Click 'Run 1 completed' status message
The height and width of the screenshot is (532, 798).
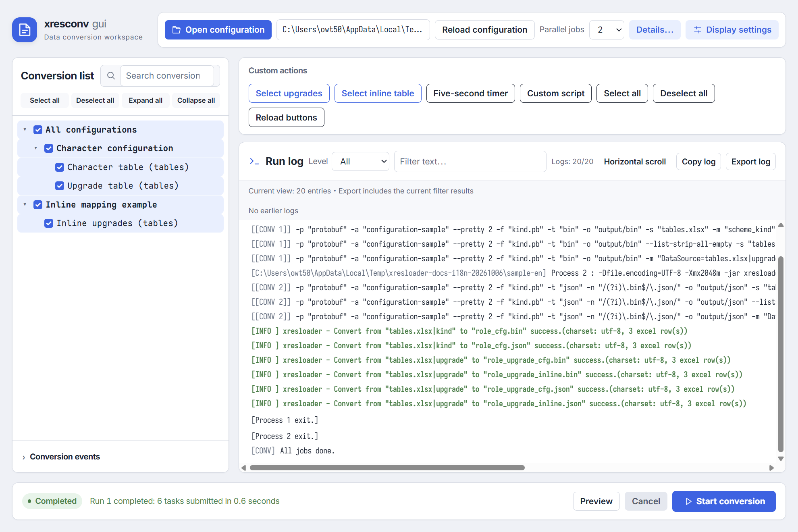(x=185, y=501)
